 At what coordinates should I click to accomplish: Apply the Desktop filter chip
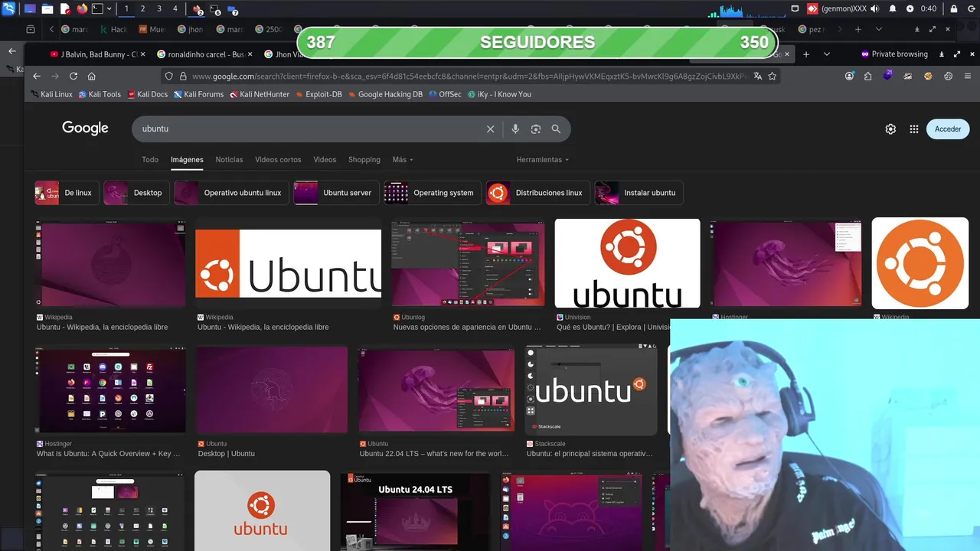point(136,193)
